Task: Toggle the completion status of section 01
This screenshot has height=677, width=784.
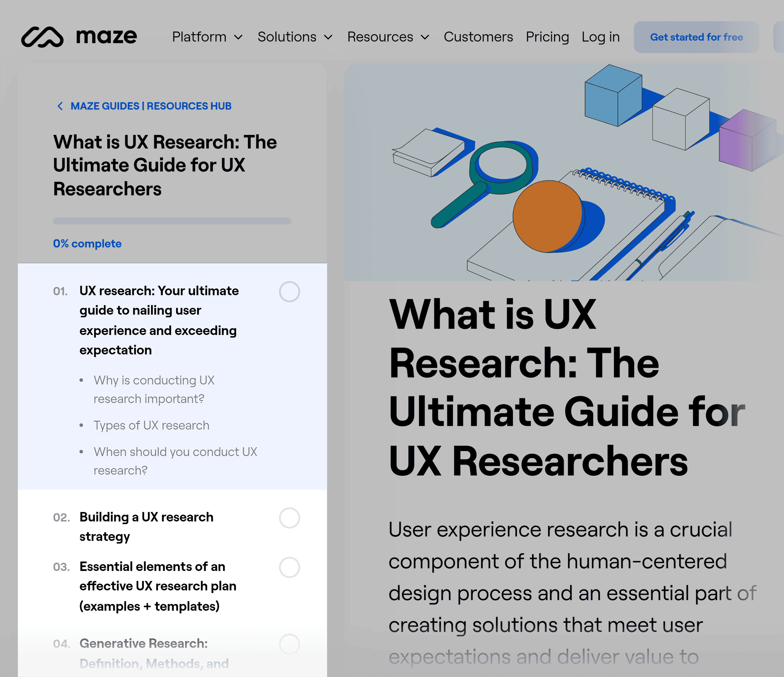Action: [289, 292]
